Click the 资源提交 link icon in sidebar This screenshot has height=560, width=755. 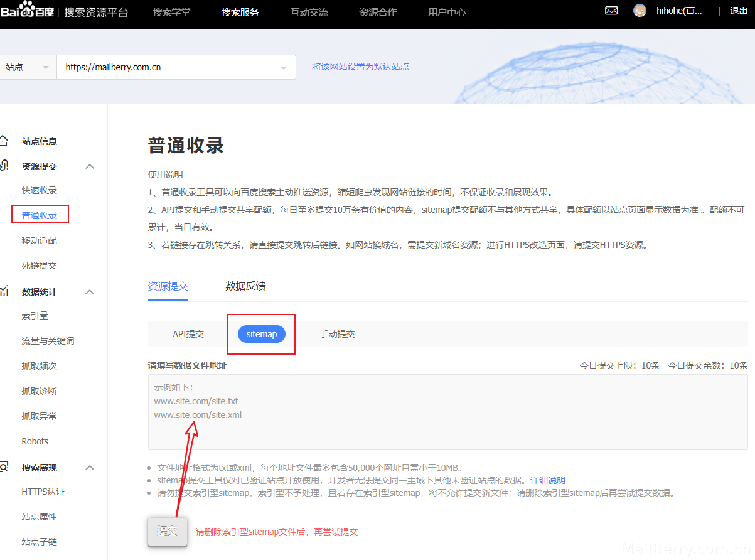click(4, 166)
